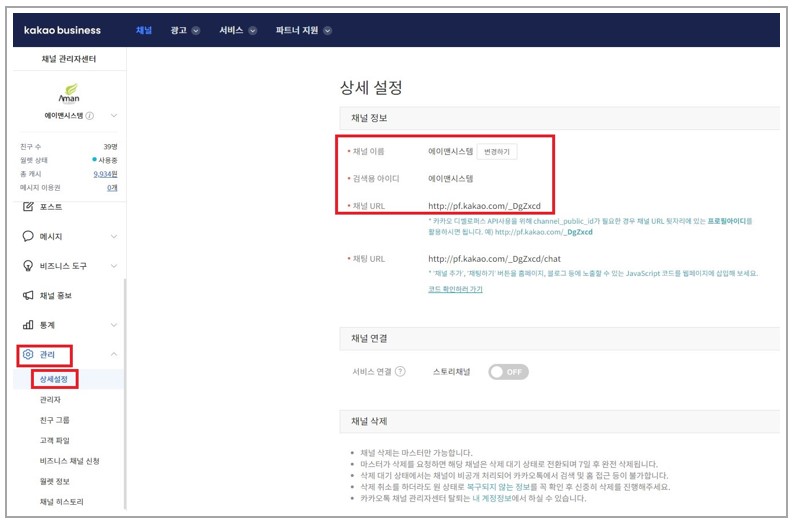The height and width of the screenshot is (522, 792).
Task: Click the 메시지 speech bubble icon
Action: tap(28, 236)
